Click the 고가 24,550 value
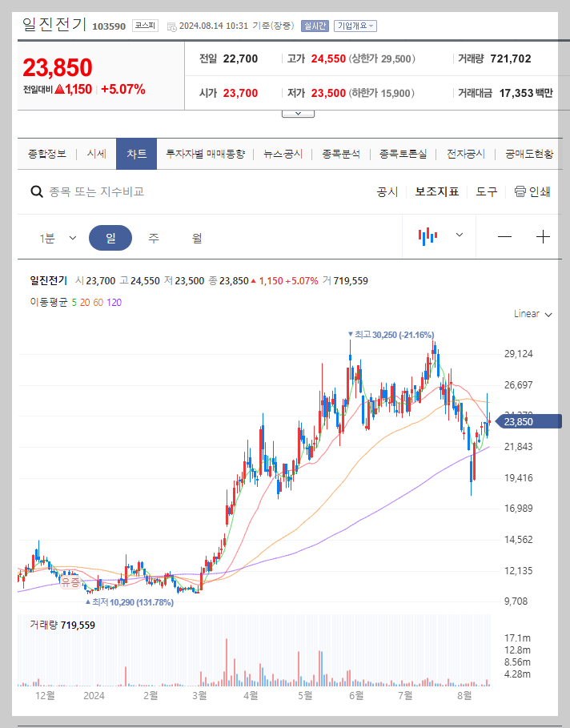Viewport: 570px width, 728px height. point(328,59)
